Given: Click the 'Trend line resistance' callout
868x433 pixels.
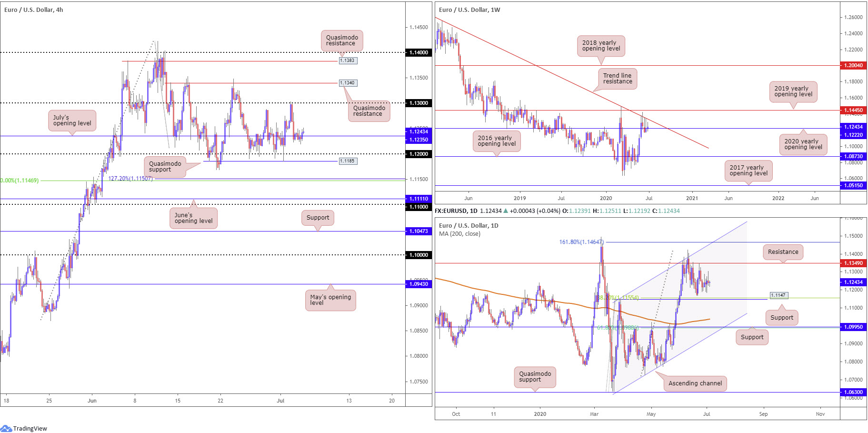Looking at the screenshot, I should (x=618, y=78).
